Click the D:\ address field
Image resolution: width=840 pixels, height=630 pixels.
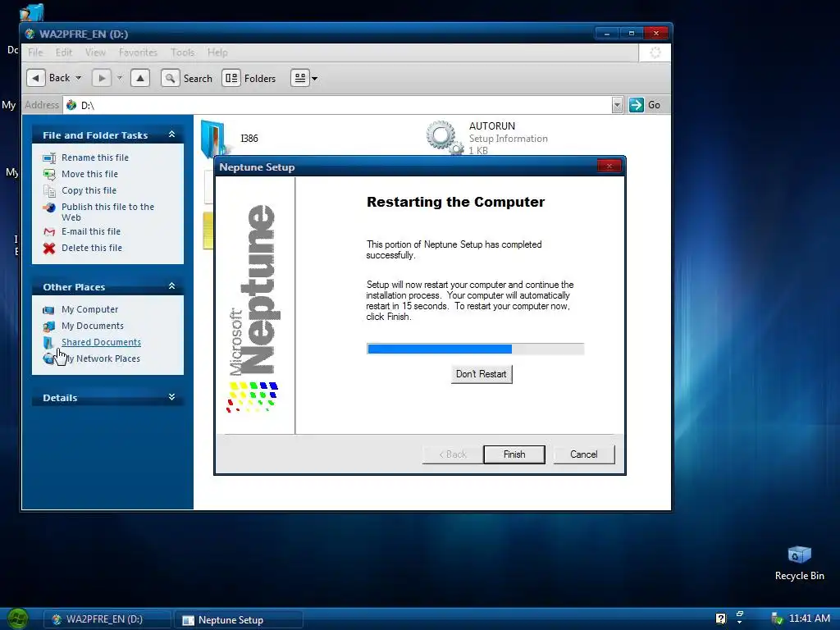click(x=343, y=105)
